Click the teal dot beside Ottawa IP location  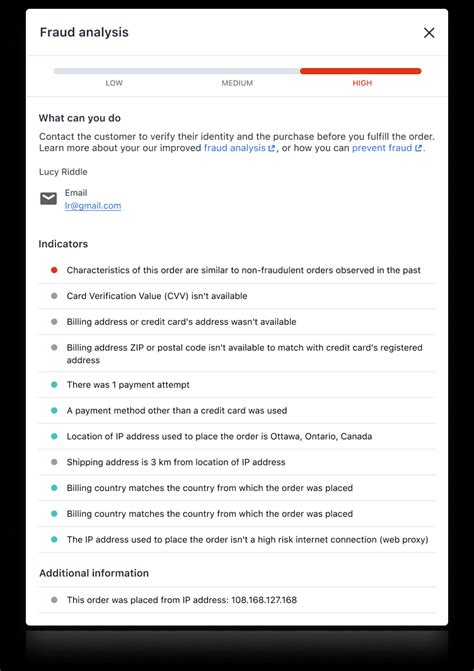[x=54, y=436]
